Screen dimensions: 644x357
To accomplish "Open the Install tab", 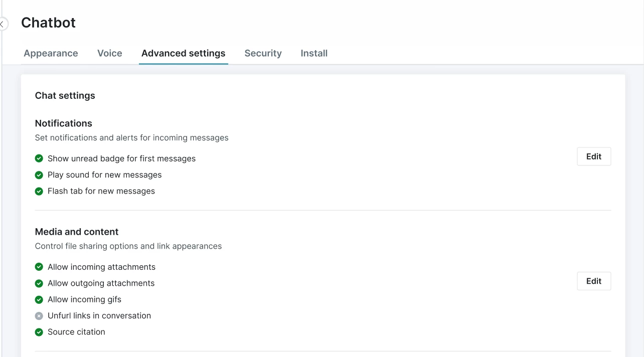I will pyautogui.click(x=314, y=53).
